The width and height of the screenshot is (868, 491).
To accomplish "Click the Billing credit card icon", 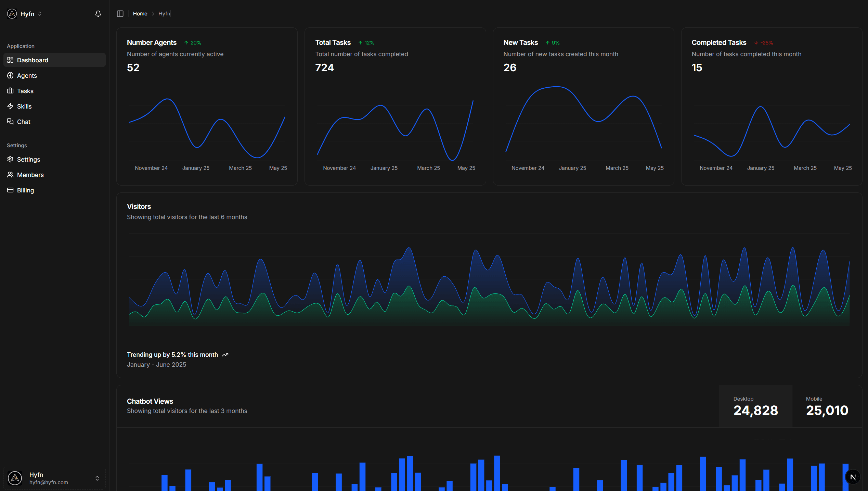I will (x=10, y=190).
